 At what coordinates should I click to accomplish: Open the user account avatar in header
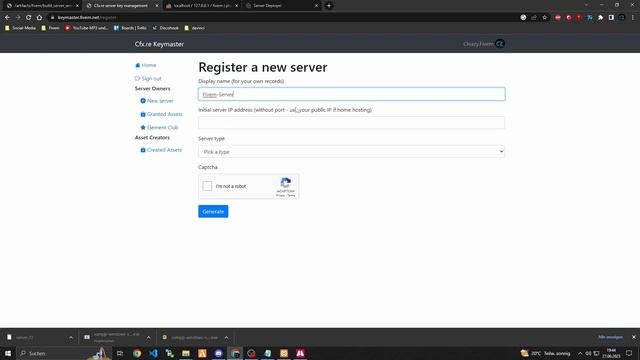pos(500,44)
